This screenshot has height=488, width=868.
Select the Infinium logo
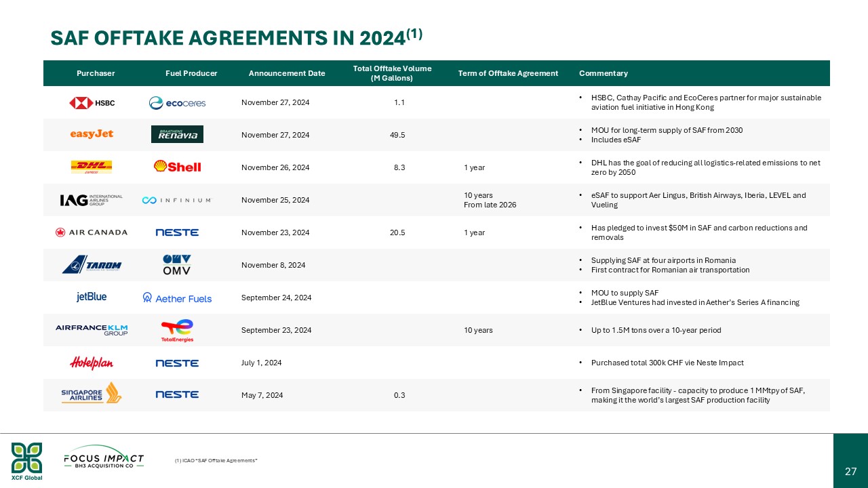pos(176,200)
